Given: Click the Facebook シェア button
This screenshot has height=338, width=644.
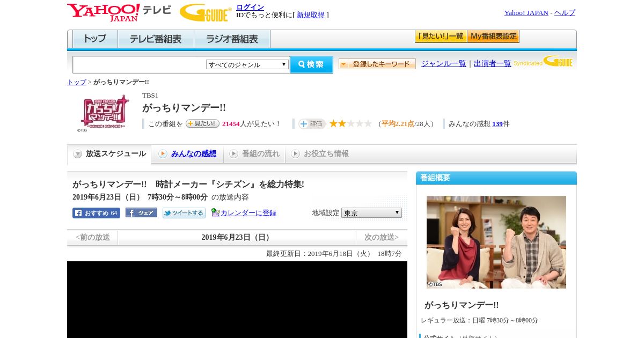Looking at the screenshot, I should [141, 212].
